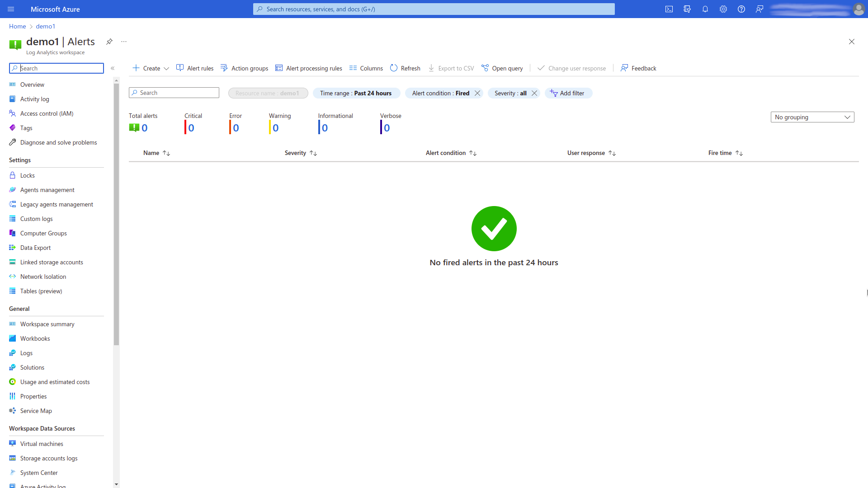
Task: Open Locks settings
Action: (57, 175)
